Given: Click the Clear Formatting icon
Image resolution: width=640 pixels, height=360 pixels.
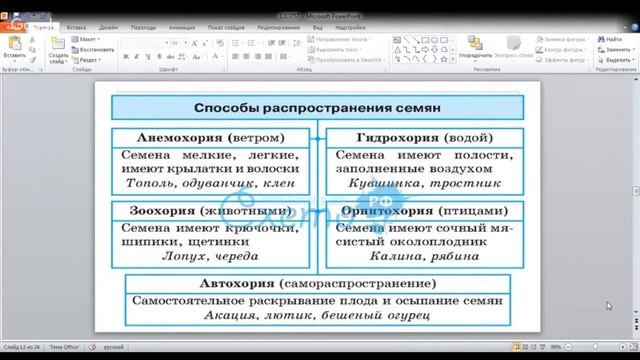Looking at the screenshot, I should pos(220,43).
